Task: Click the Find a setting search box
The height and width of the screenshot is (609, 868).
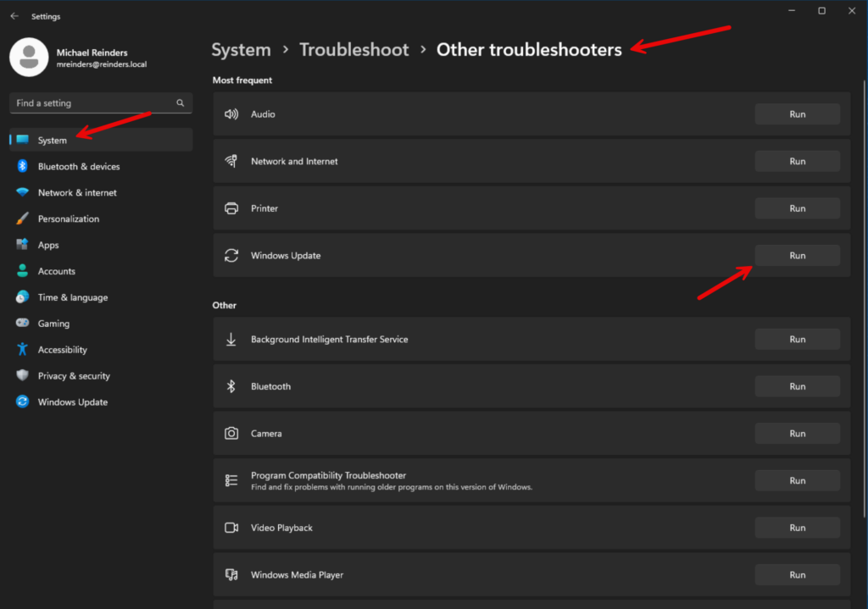Action: 101,102
